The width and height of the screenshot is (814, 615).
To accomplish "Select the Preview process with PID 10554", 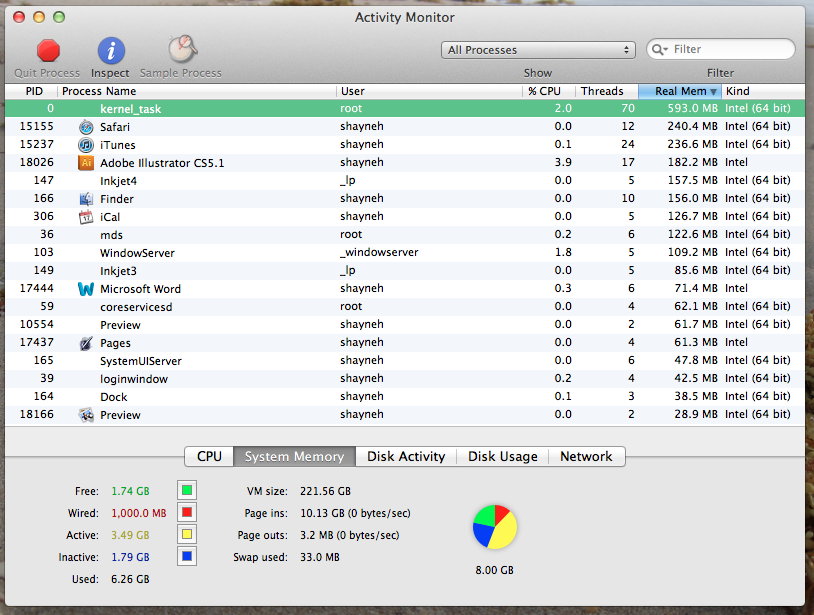I will pos(405,324).
